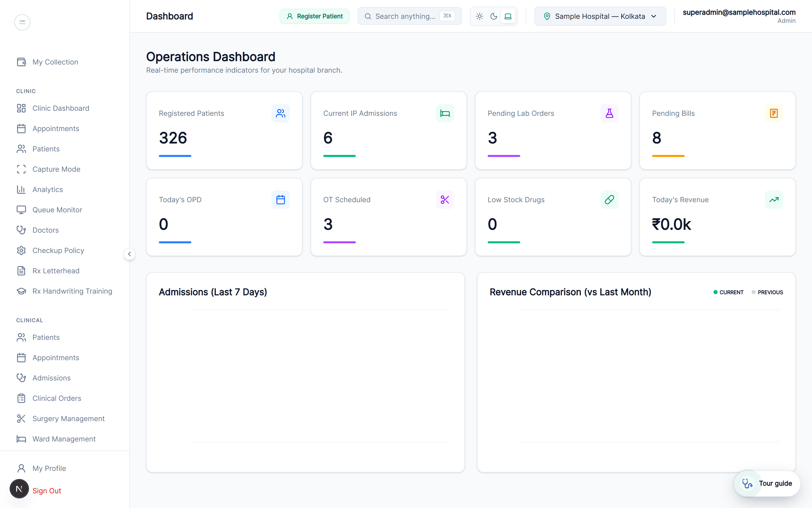Focus the Search anything field

[x=409, y=16]
